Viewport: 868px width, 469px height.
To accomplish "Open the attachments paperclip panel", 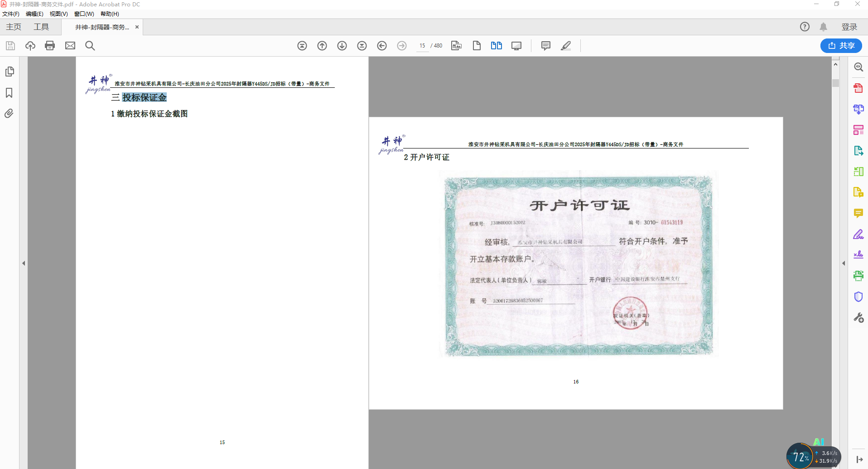I will [9, 113].
